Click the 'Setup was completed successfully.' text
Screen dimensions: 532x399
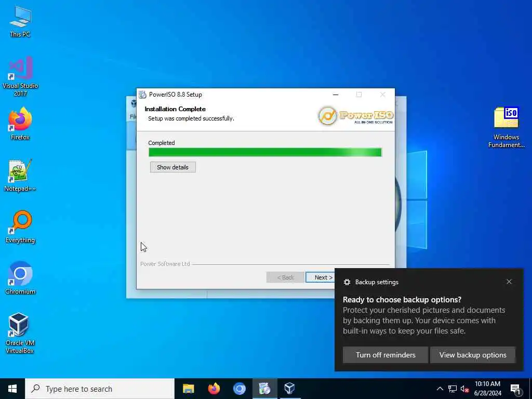pos(191,118)
